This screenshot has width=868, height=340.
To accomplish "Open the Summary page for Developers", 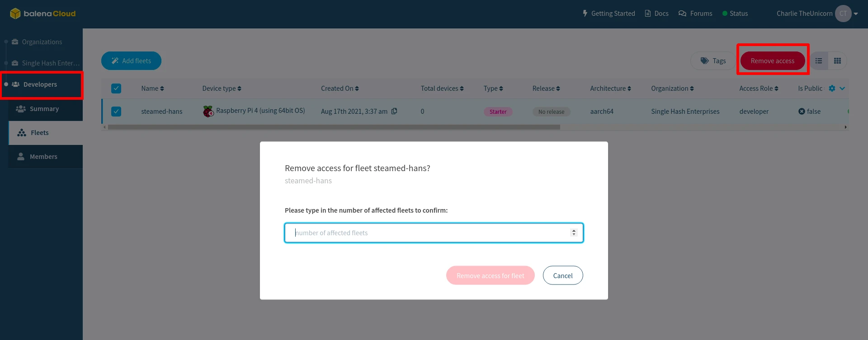I will 44,109.
